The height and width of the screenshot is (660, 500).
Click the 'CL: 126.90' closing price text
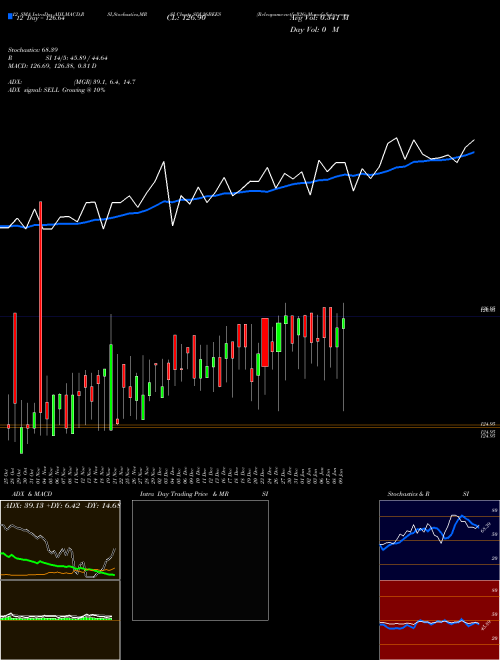click(186, 18)
